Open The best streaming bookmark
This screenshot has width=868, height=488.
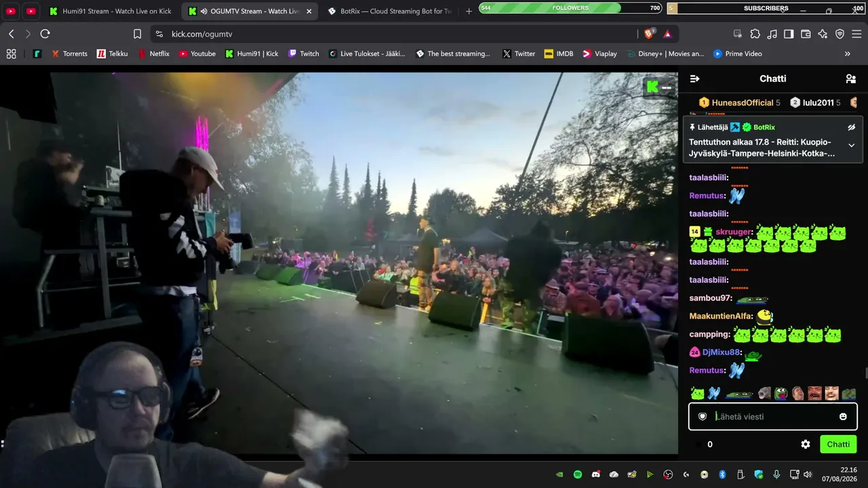click(x=452, y=54)
